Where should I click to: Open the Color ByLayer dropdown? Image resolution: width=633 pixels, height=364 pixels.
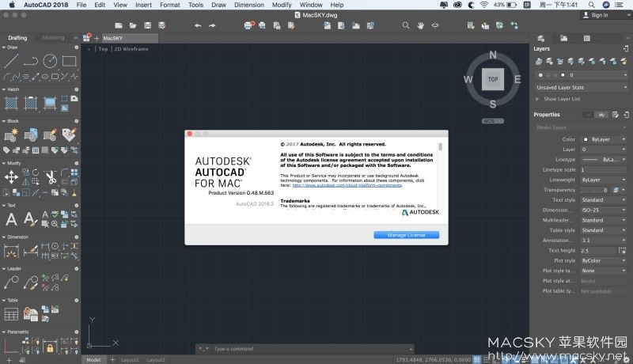[x=604, y=139]
